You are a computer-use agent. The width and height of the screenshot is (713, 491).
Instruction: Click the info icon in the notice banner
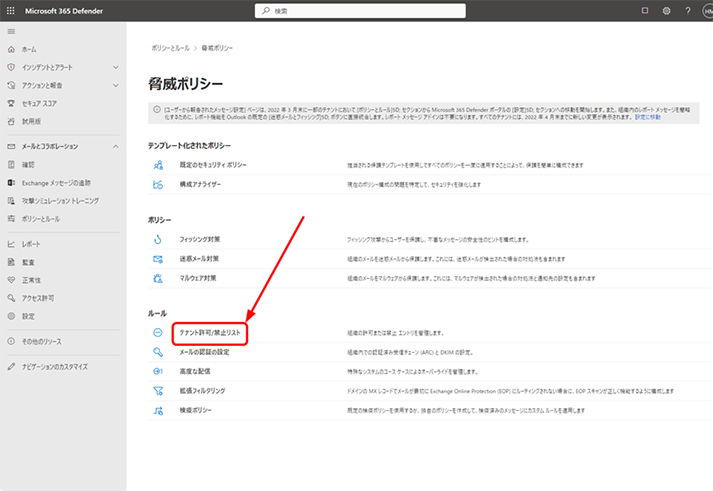157,110
